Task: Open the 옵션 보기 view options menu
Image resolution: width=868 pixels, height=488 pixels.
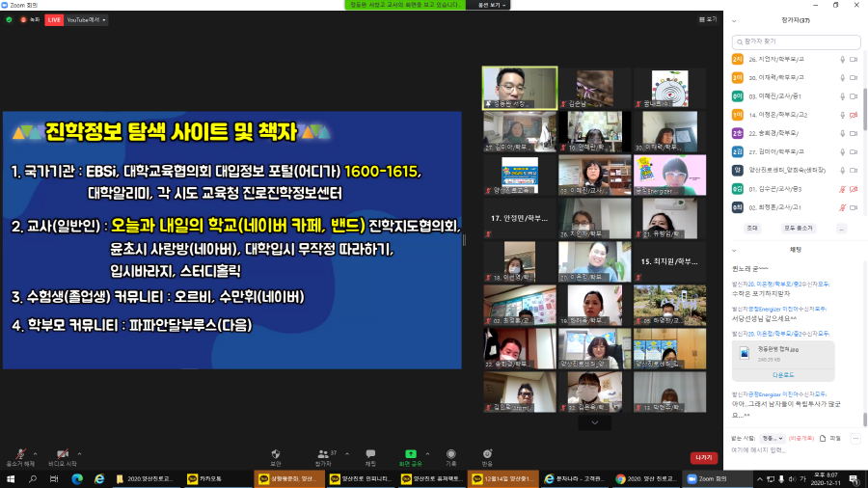Action: pos(492,5)
